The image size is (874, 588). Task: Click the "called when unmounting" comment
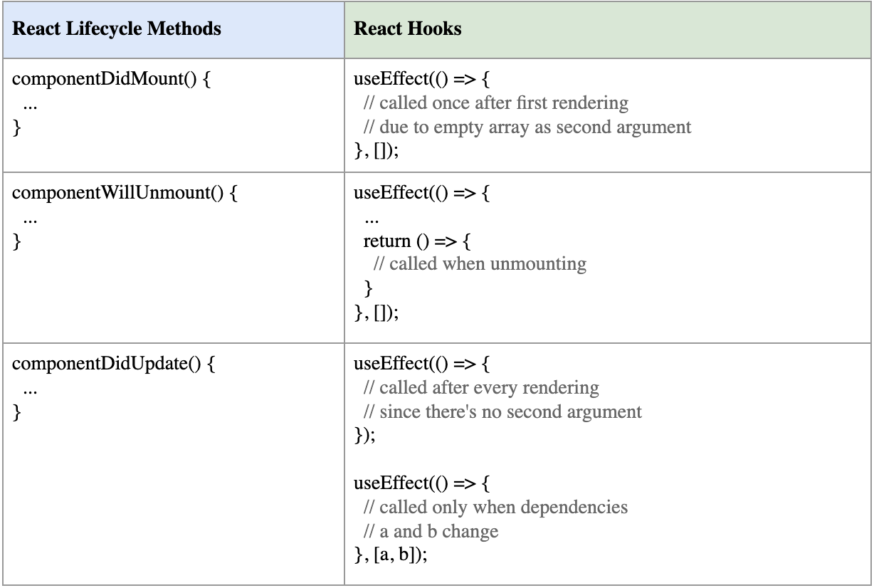[480, 264]
